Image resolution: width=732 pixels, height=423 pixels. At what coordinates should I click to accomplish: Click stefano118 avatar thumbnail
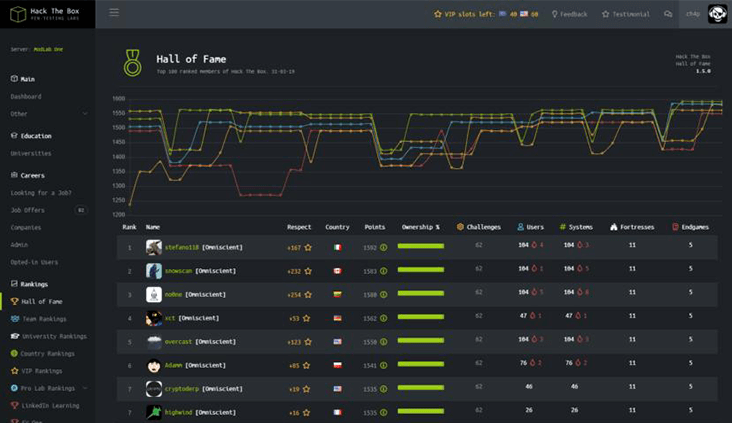point(154,247)
